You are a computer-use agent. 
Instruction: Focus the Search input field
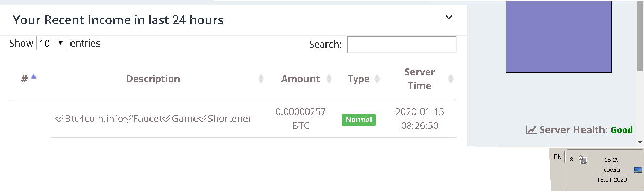click(x=402, y=45)
